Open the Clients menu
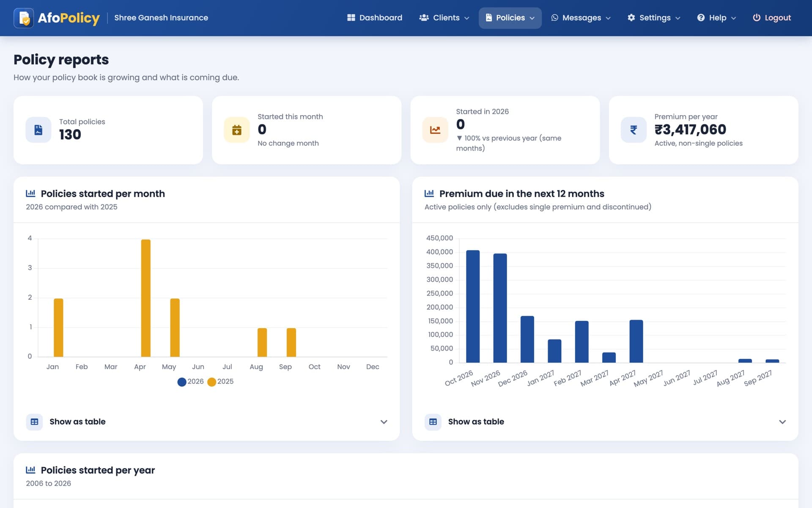The height and width of the screenshot is (508, 812). point(444,18)
